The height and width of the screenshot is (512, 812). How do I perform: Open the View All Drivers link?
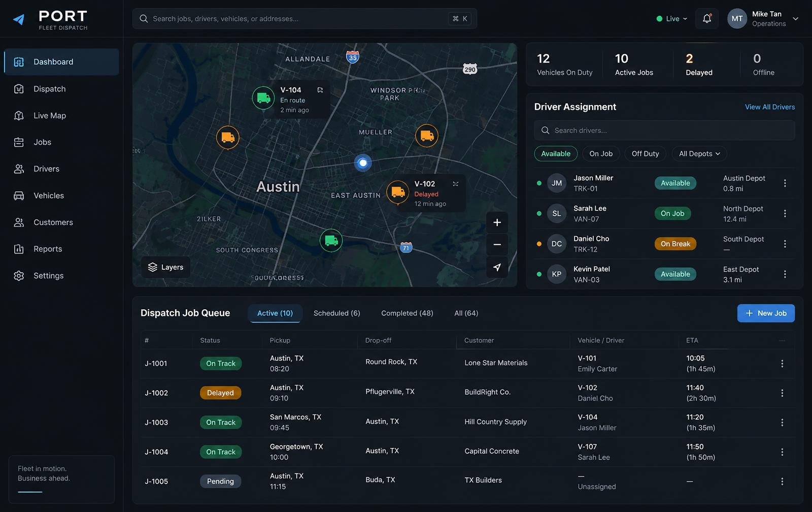click(770, 107)
